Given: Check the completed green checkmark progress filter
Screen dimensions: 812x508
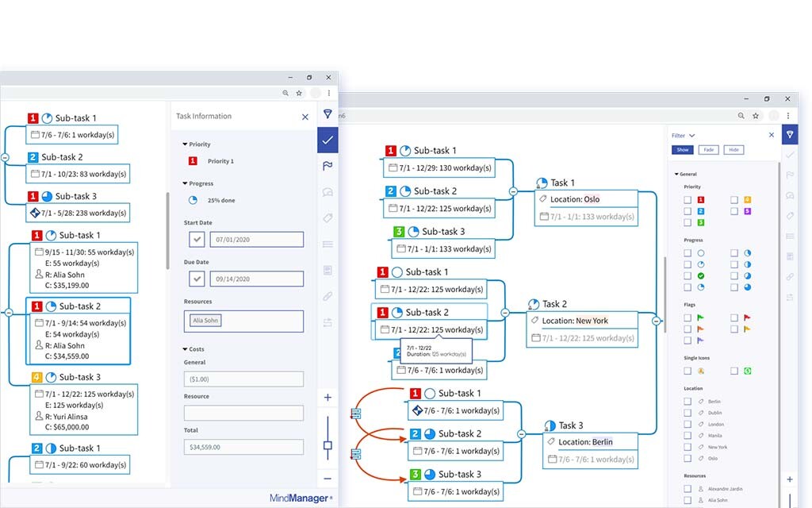Looking at the screenshot, I should [688, 275].
